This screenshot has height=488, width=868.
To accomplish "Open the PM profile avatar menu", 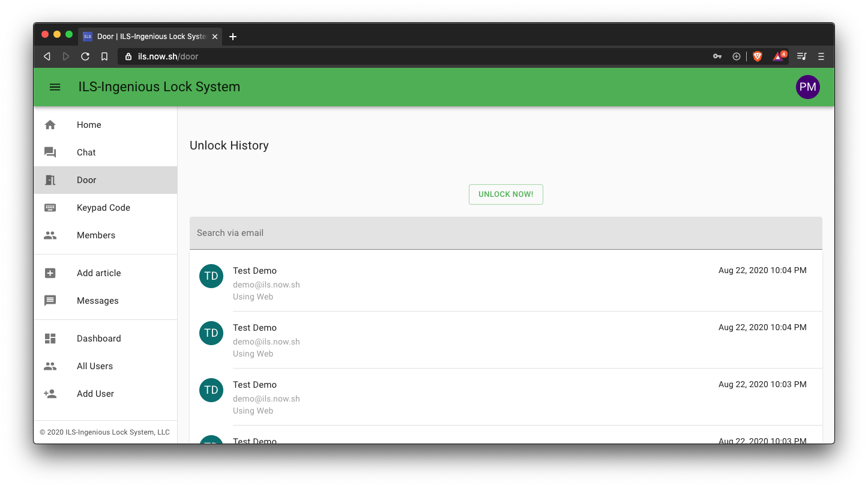I will [807, 87].
